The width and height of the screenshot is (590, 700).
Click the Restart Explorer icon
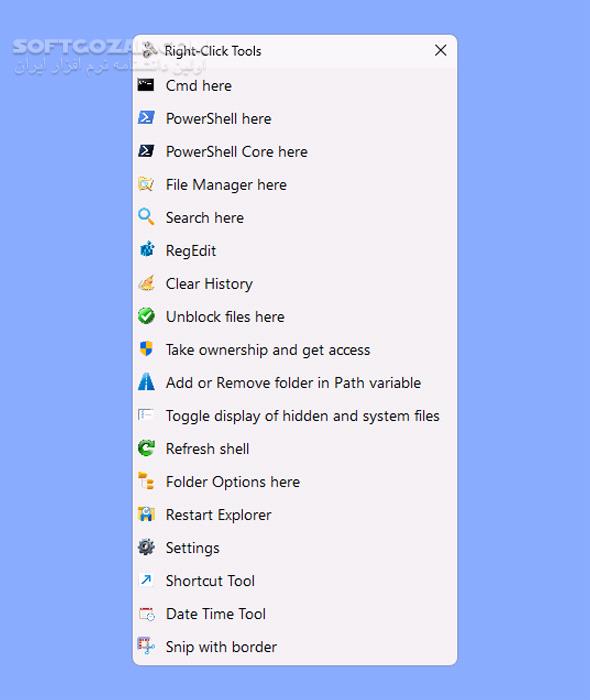(x=146, y=514)
